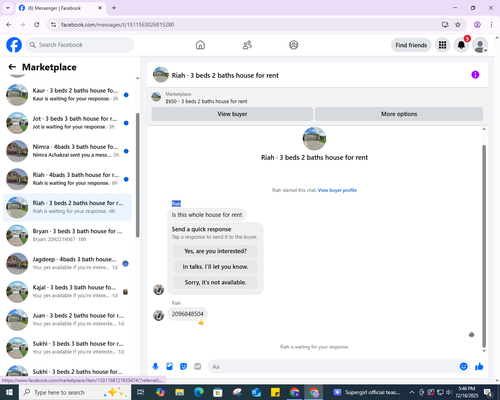Choose a sticker from the sticker icon

point(183,367)
